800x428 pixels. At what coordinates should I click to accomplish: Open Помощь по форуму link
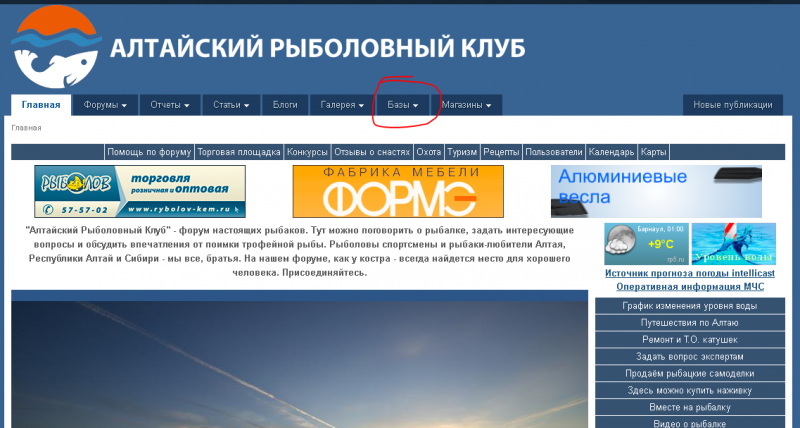pyautogui.click(x=149, y=152)
